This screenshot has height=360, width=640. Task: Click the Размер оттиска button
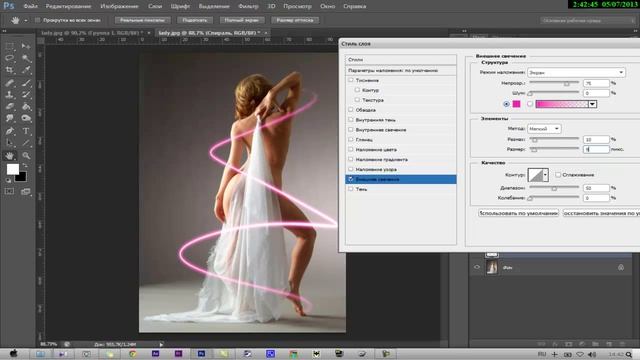(x=295, y=20)
